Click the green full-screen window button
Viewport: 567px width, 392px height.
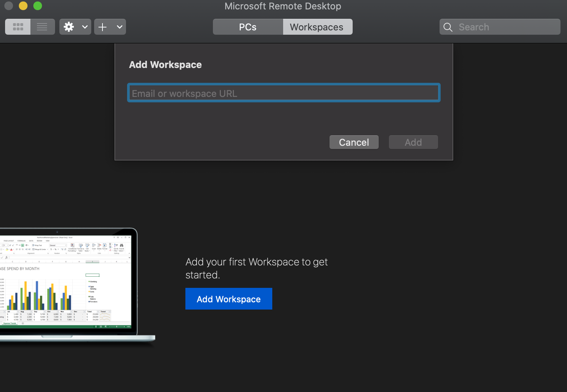coord(38,6)
